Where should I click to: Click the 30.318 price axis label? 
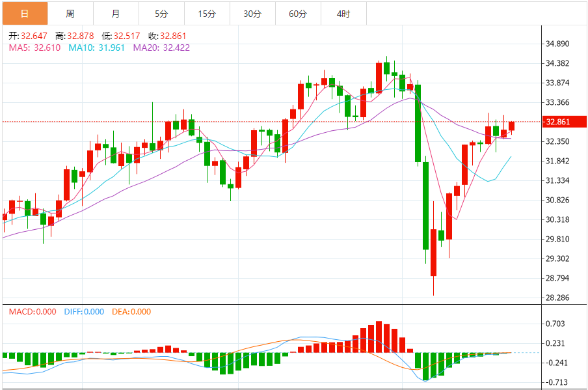pos(557,219)
